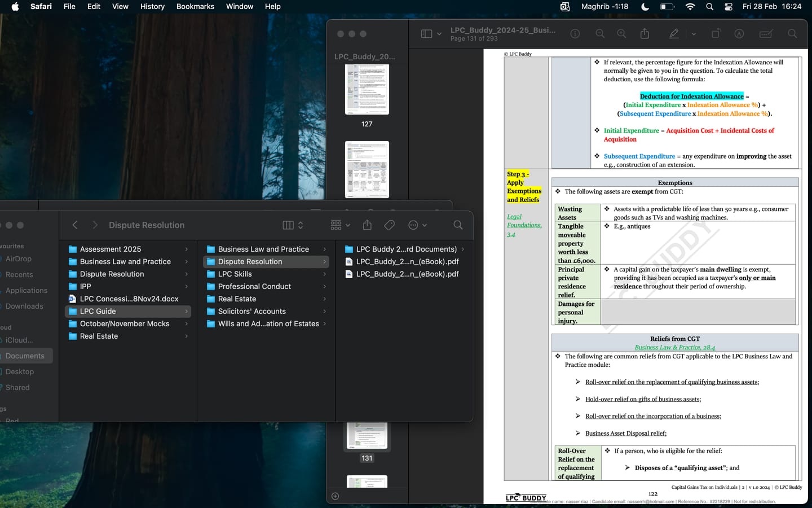812x508 pixels.
Task: Go to Applications in the Finder sidebar
Action: pyautogui.click(x=27, y=291)
